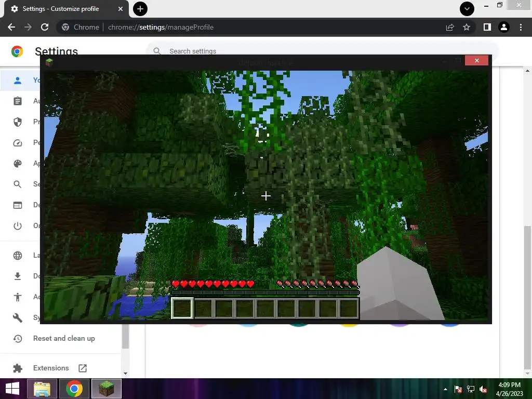This screenshot has width=532, height=399.
Task: Open Downloads arrow icon in sidebar
Action: pyautogui.click(x=18, y=276)
